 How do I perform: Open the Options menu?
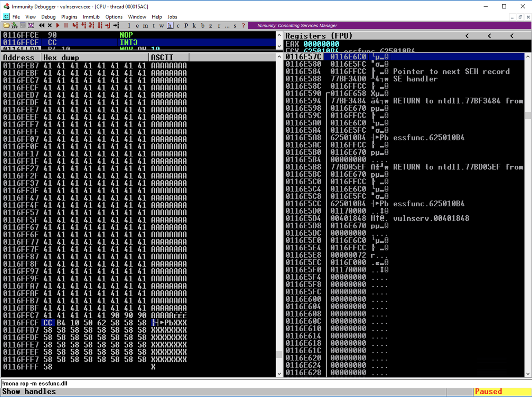pos(114,17)
